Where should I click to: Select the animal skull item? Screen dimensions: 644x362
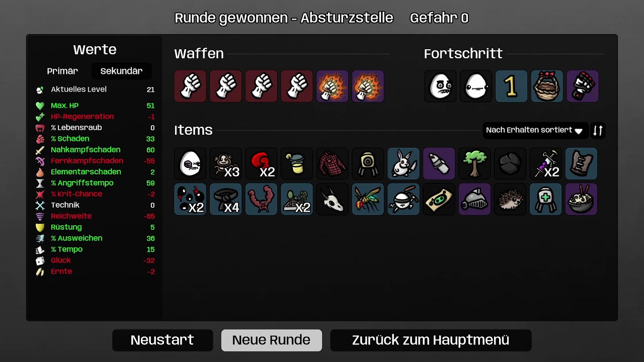(x=332, y=199)
